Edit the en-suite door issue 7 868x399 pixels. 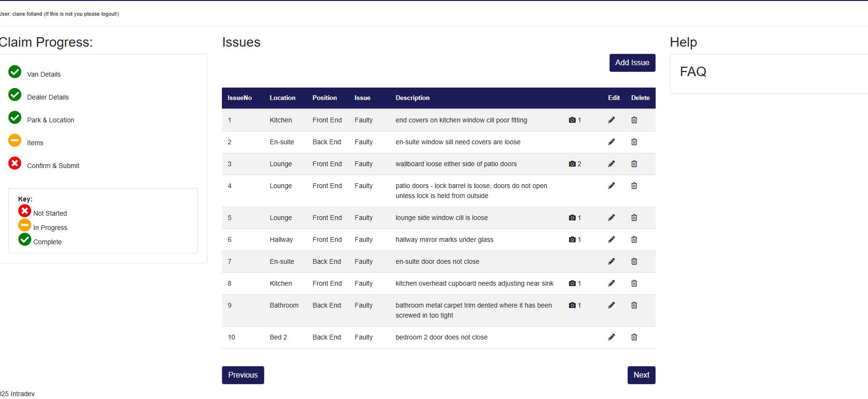(611, 261)
